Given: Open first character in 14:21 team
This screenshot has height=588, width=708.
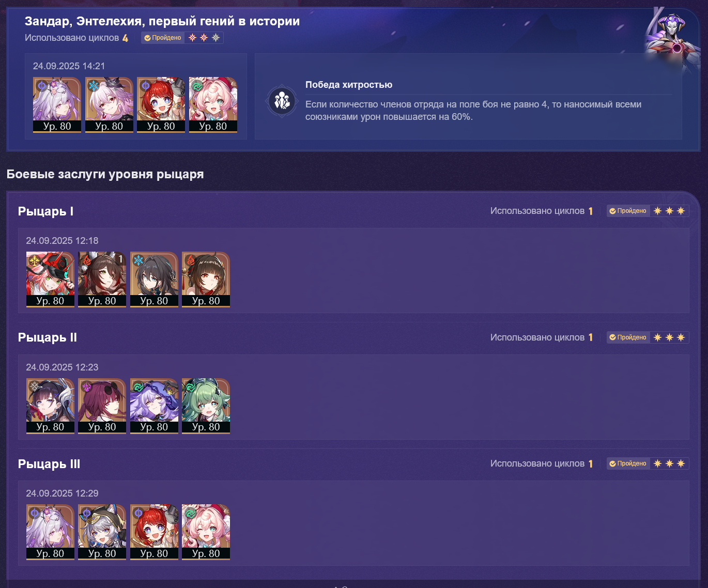Looking at the screenshot, I should tap(57, 105).
